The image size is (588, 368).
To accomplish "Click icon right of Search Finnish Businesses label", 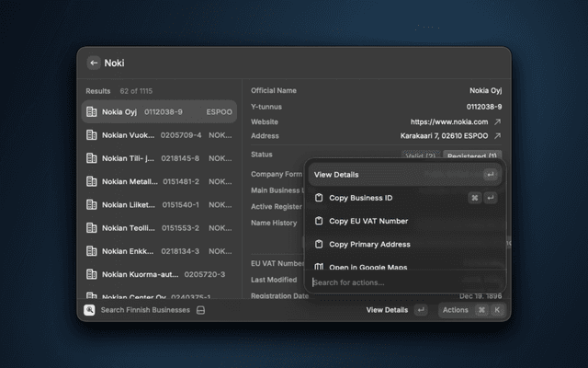I will [x=200, y=310].
